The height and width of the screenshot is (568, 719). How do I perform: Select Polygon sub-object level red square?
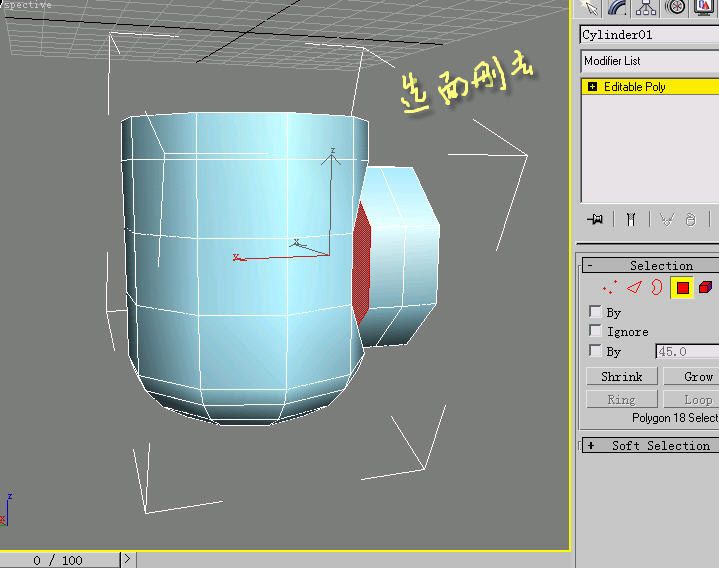pos(682,288)
